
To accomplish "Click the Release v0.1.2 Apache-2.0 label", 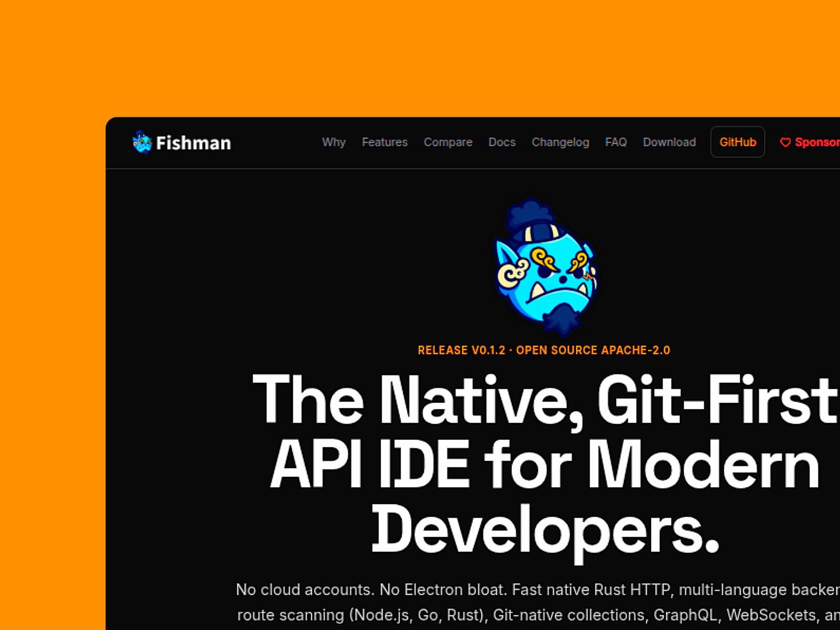I will (x=544, y=350).
